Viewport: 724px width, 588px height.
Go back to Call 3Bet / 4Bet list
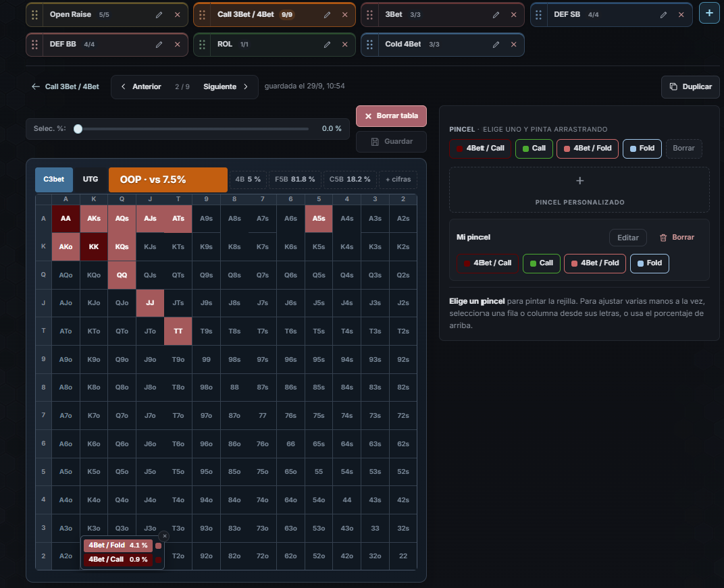pos(65,86)
